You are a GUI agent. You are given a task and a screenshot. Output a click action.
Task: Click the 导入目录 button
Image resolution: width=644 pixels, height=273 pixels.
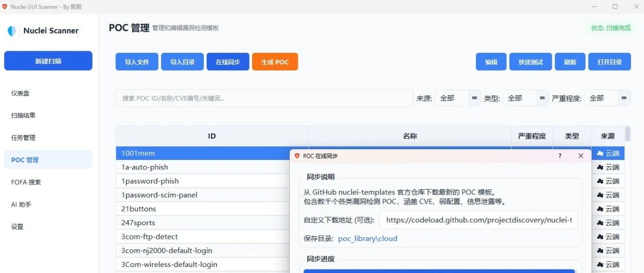pyautogui.click(x=182, y=62)
